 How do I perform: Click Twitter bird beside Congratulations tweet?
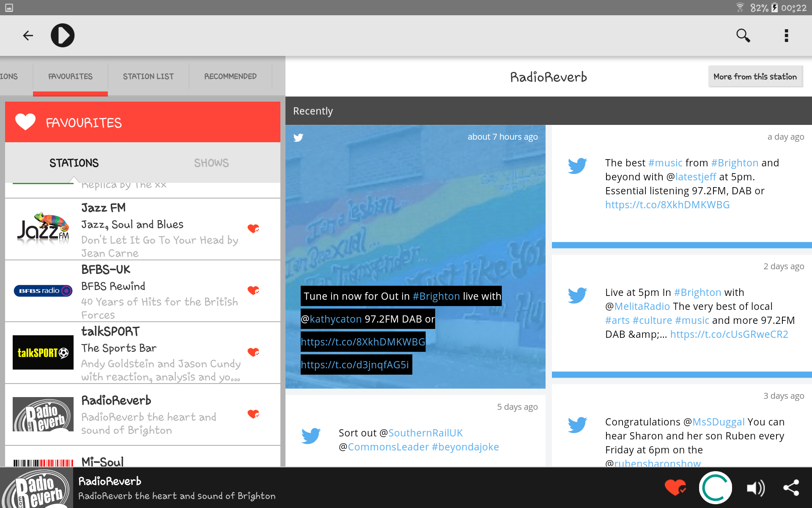[578, 424]
